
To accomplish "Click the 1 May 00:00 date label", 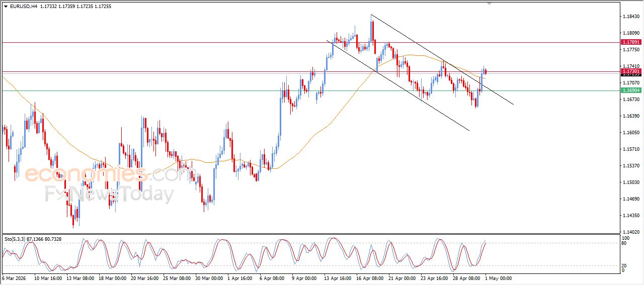I will pyautogui.click(x=499, y=278).
